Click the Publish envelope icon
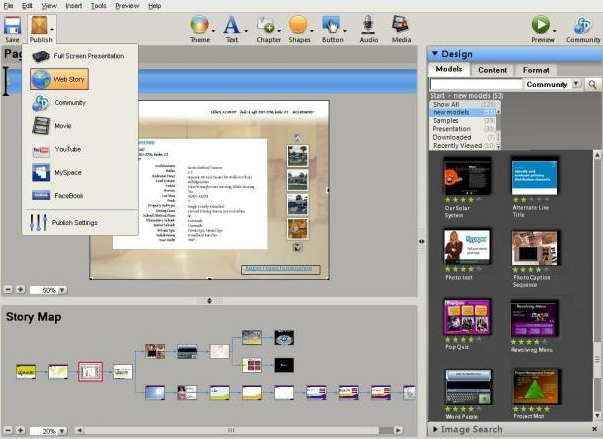This screenshot has height=439, width=603. tap(39, 25)
